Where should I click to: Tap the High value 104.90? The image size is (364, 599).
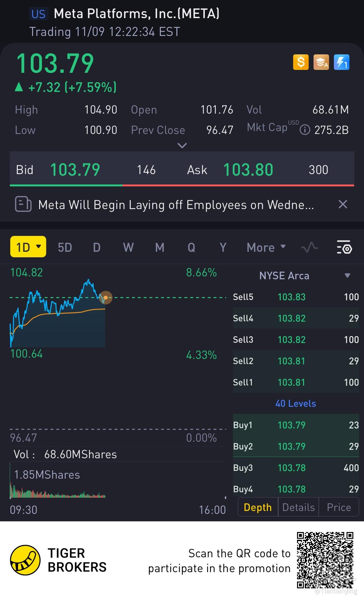tap(101, 110)
